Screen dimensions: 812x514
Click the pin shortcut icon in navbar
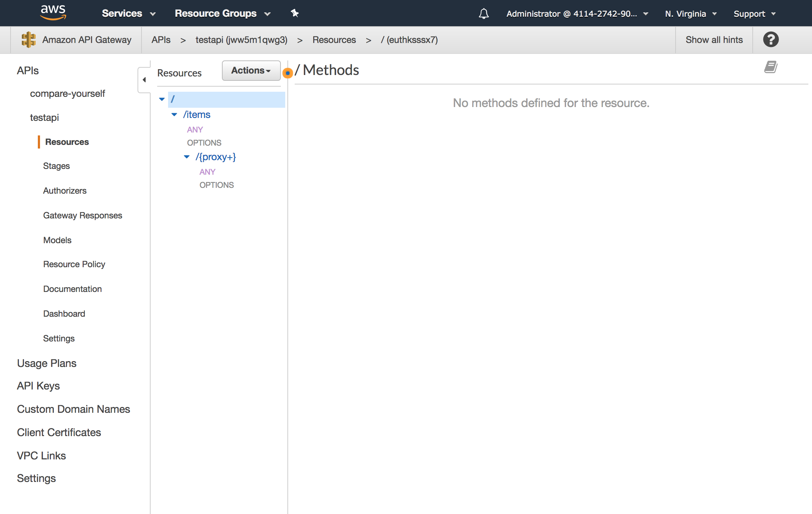(x=295, y=13)
